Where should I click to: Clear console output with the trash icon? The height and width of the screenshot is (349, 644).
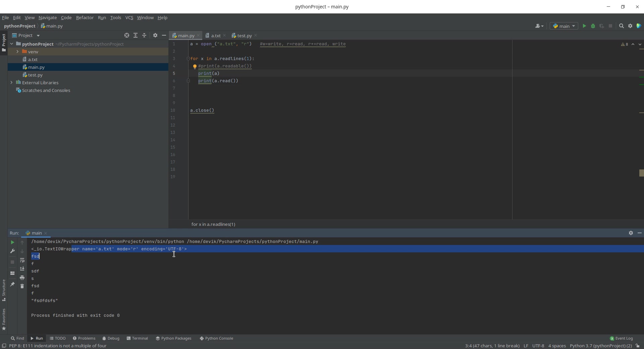point(22,286)
